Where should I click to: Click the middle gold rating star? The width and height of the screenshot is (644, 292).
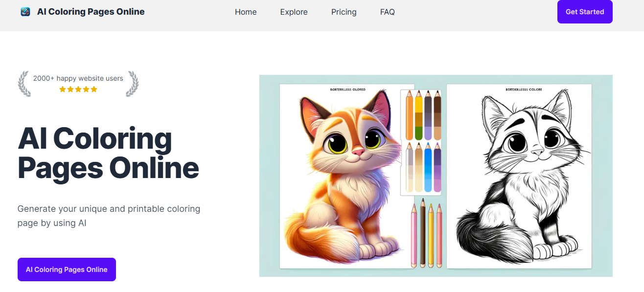[78, 90]
